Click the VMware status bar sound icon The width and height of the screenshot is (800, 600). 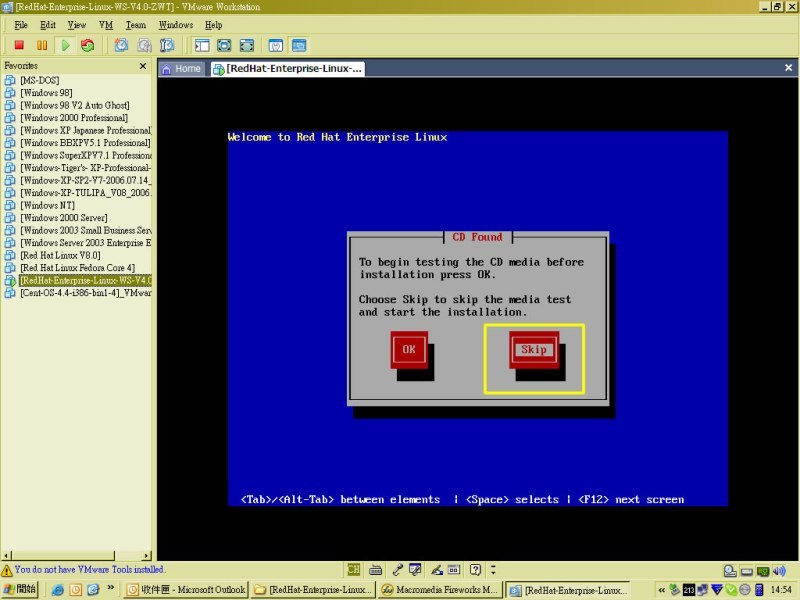pyautogui.click(x=780, y=571)
